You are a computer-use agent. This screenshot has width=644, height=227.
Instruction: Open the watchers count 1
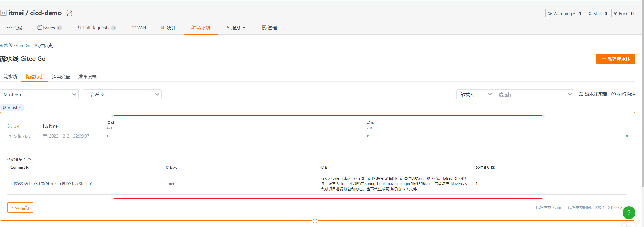pyautogui.click(x=580, y=13)
